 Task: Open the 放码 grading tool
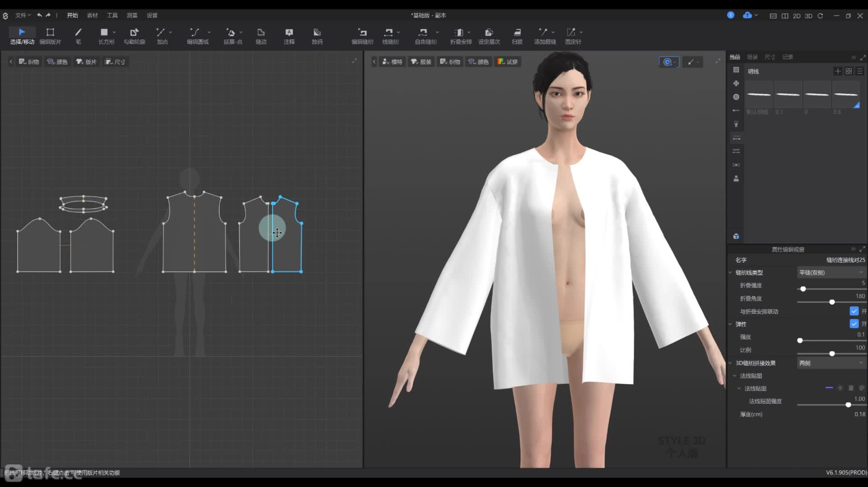[x=317, y=36]
